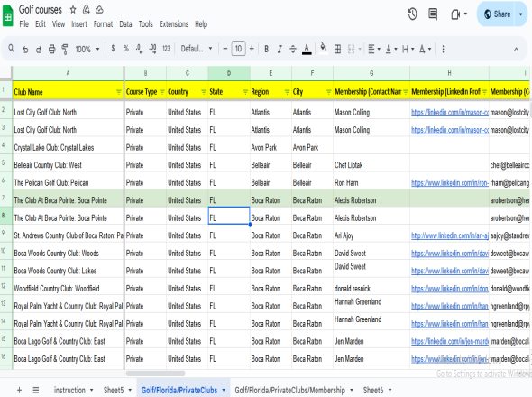Open the fill color picker
Image resolution: width=532 pixels, height=397 pixels.
[324, 48]
